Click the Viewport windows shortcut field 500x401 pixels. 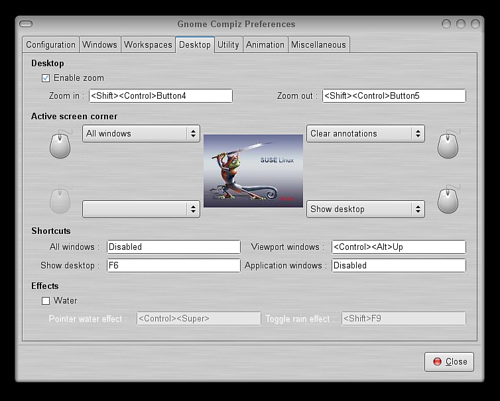pyautogui.click(x=399, y=247)
